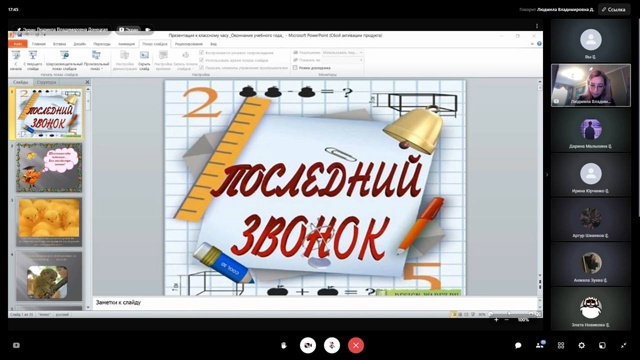The image size is (640, 360).
Task: Toggle microphone in the call controls
Action: pos(332,345)
